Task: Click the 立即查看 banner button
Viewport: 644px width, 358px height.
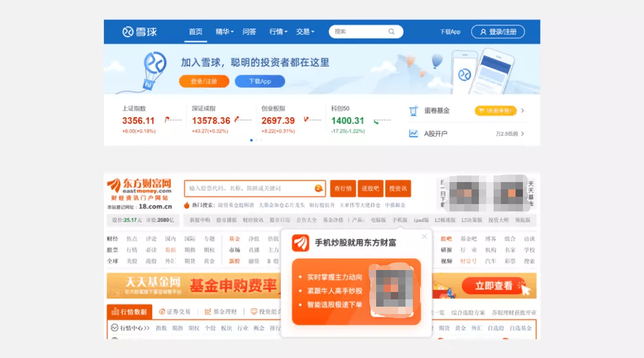Action: tap(494, 286)
